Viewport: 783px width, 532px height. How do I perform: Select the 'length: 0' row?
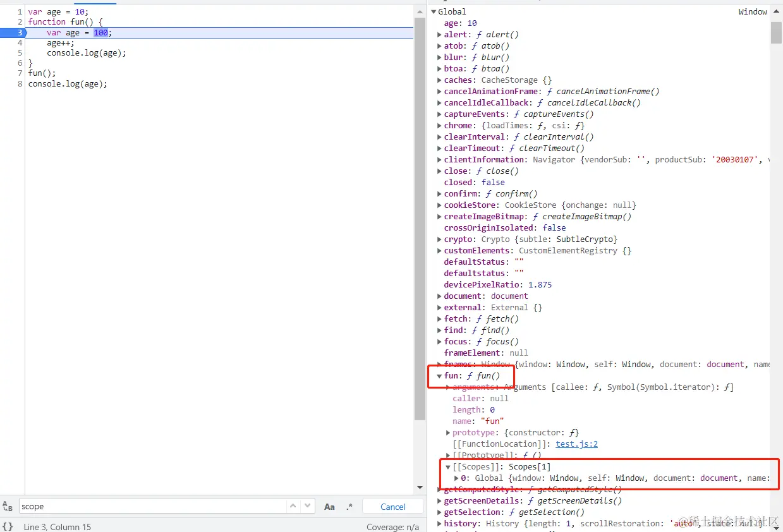[x=473, y=410]
